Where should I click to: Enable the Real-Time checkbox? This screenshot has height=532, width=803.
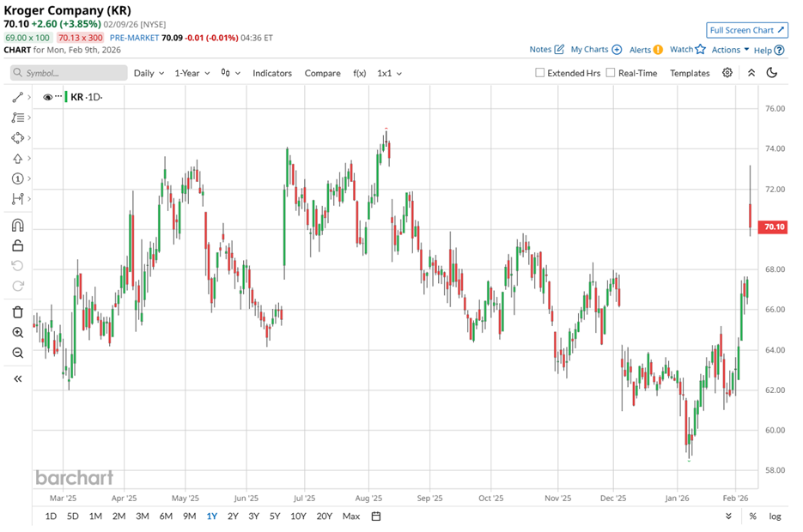pyautogui.click(x=611, y=73)
